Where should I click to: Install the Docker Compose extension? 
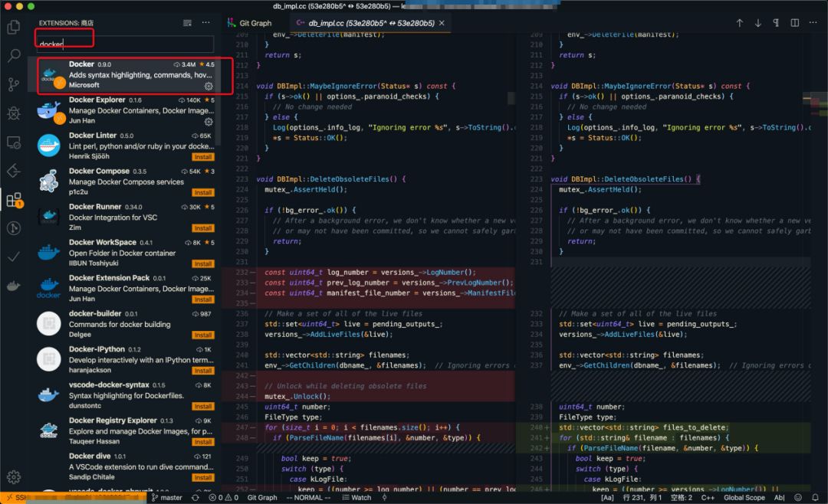tap(202, 192)
